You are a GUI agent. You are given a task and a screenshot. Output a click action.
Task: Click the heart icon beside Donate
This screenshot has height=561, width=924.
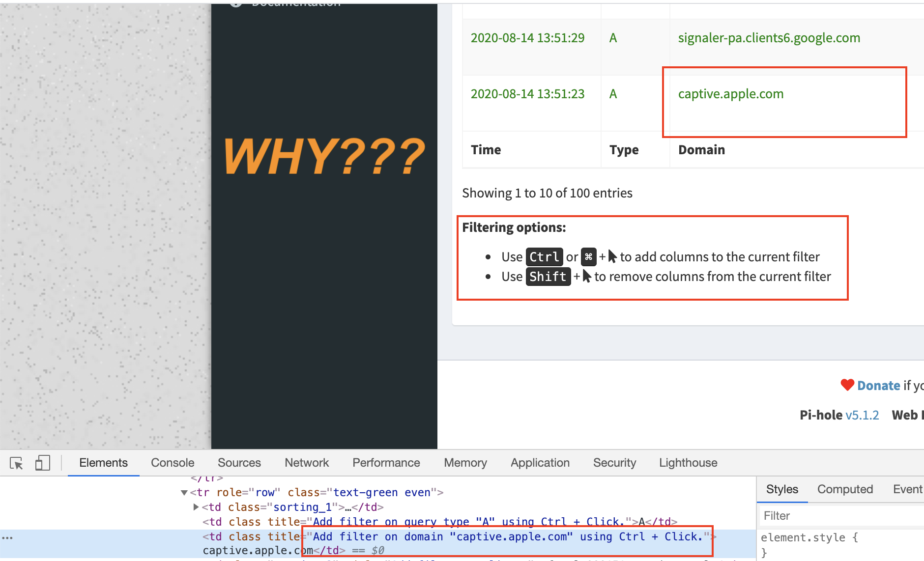[846, 385]
